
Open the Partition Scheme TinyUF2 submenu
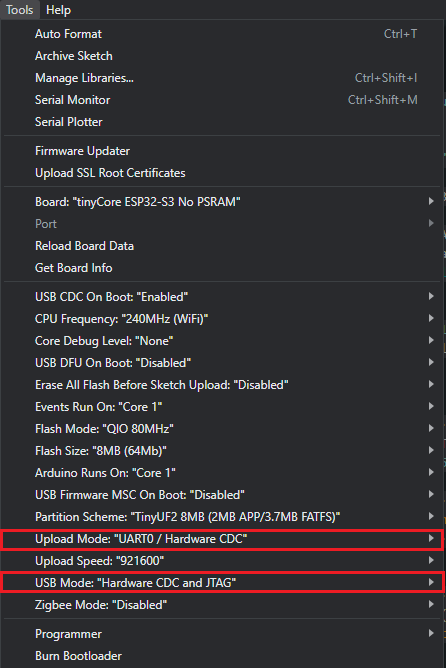tap(222, 517)
